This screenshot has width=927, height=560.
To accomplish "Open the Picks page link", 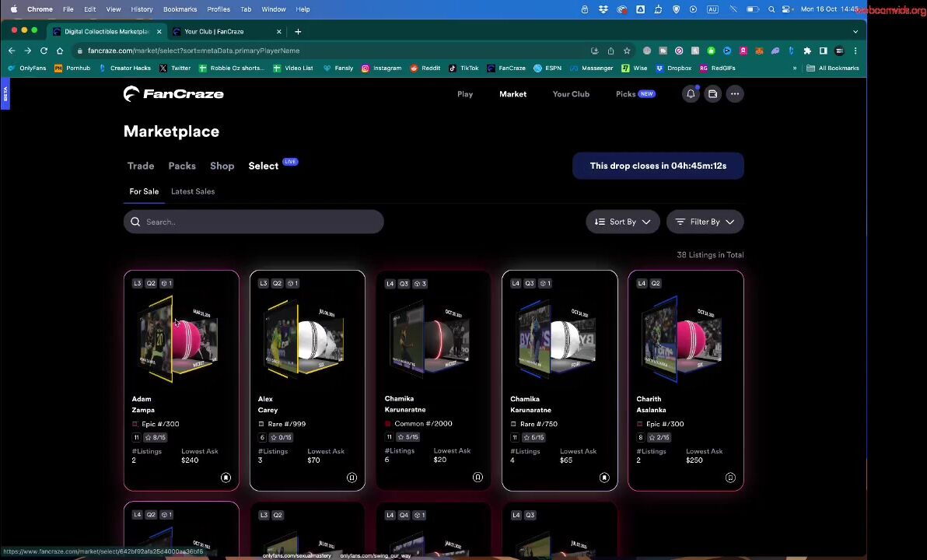I will 626,94.
